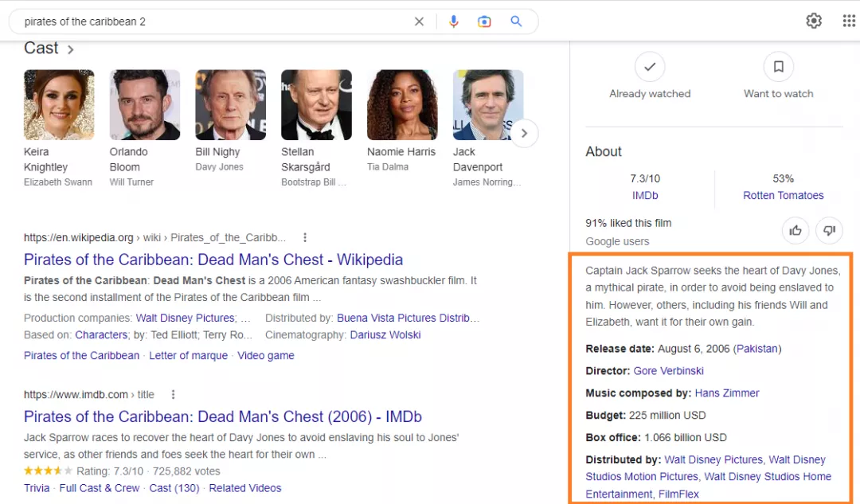Screen dimensions: 860x504
Task: Start voice search with microphone icon
Action: (x=454, y=21)
